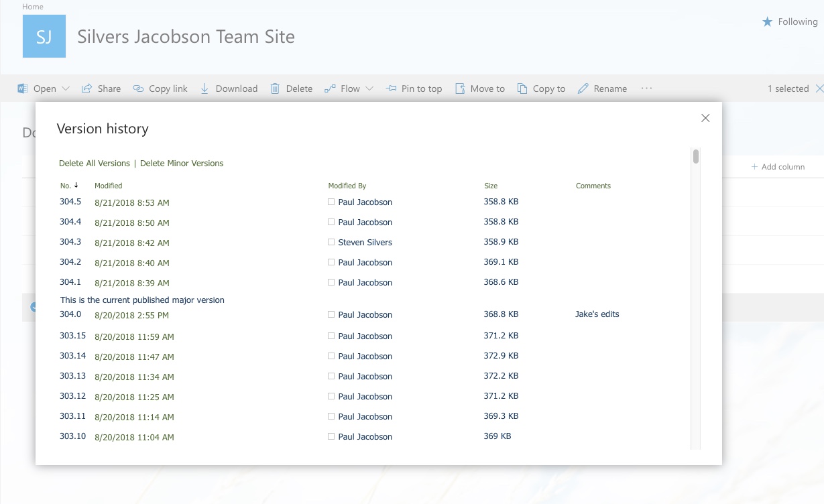Click the Jake's edits comment
The image size is (824, 504).
(x=597, y=314)
